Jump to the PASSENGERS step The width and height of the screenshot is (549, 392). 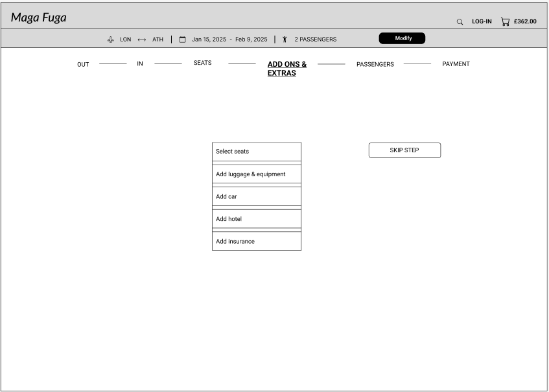pos(375,64)
